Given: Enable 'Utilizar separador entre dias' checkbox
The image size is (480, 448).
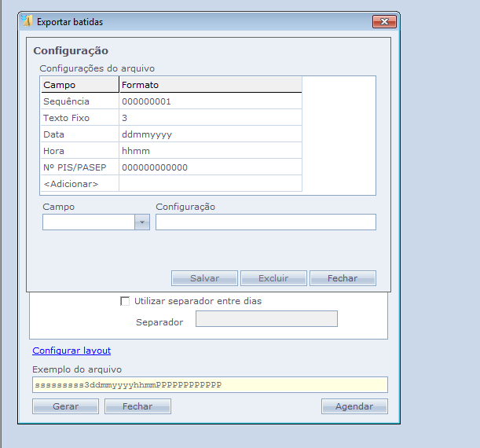Looking at the screenshot, I should (124, 300).
